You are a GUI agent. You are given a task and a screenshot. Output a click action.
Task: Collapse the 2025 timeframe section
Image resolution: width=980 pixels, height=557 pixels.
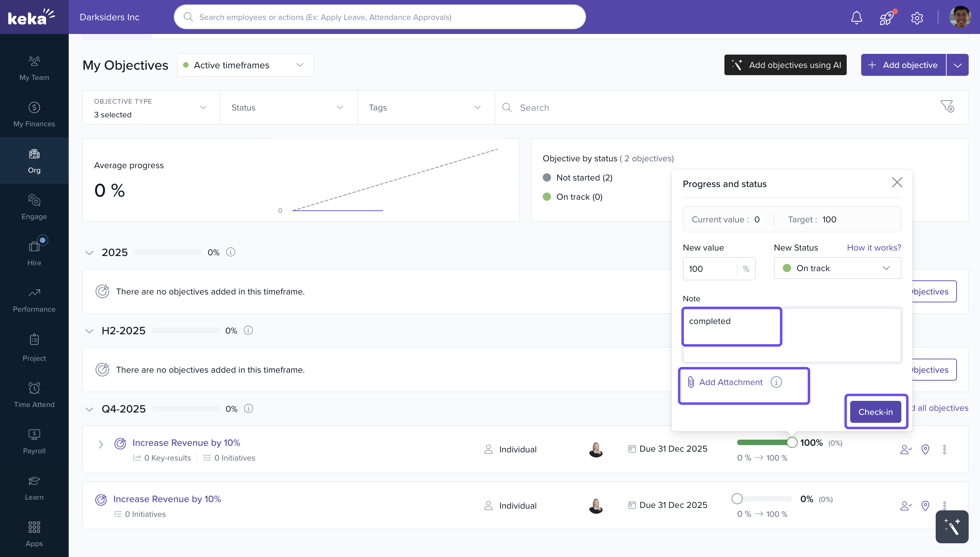tap(89, 253)
